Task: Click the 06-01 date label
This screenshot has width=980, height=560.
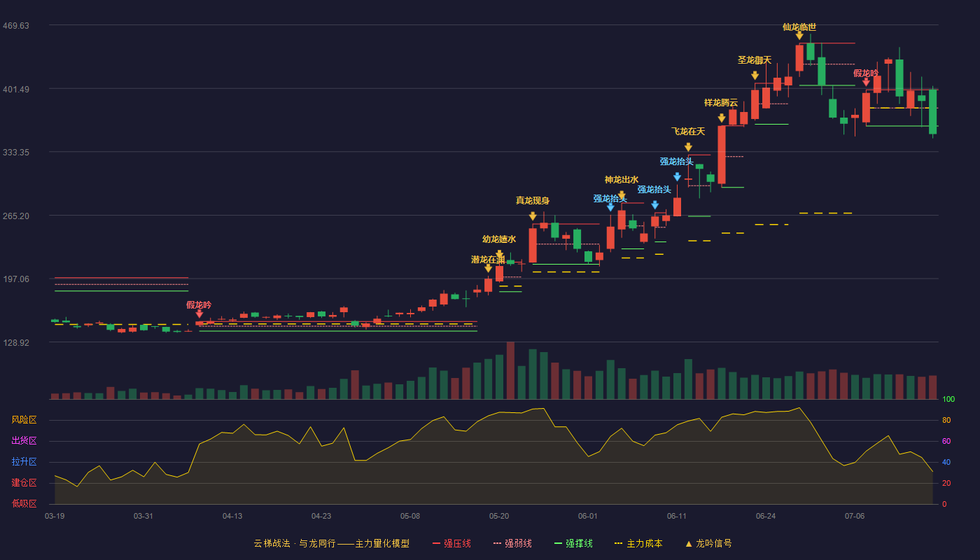Action: [x=588, y=516]
